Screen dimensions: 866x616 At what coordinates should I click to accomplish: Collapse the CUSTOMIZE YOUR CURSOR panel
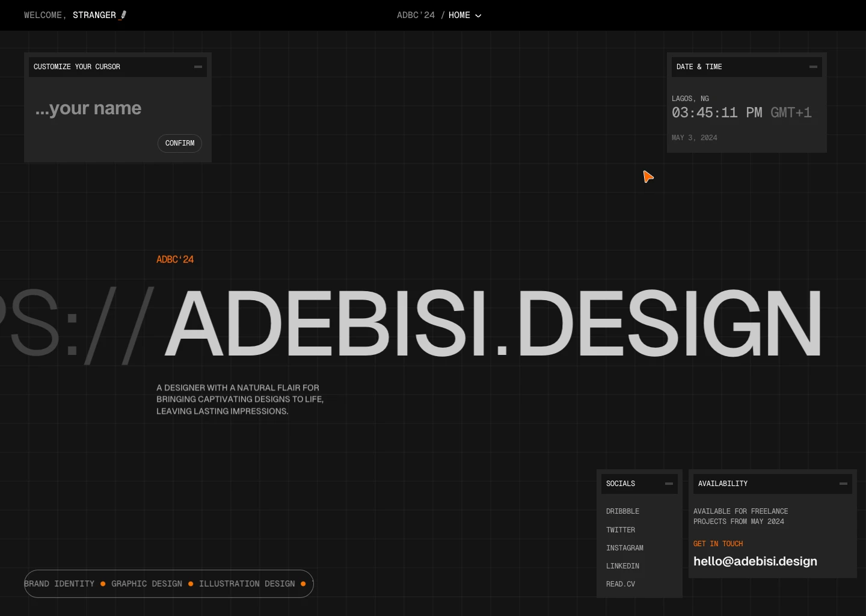(198, 67)
